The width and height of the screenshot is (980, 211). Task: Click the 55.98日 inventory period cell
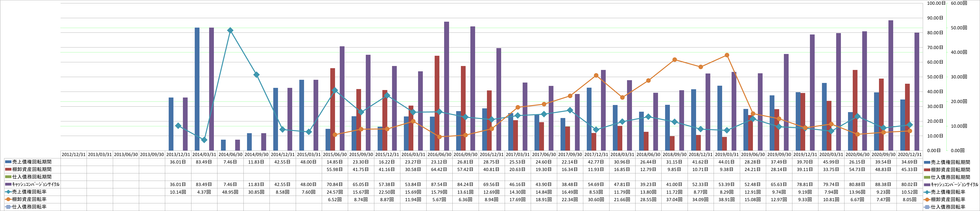335,170
